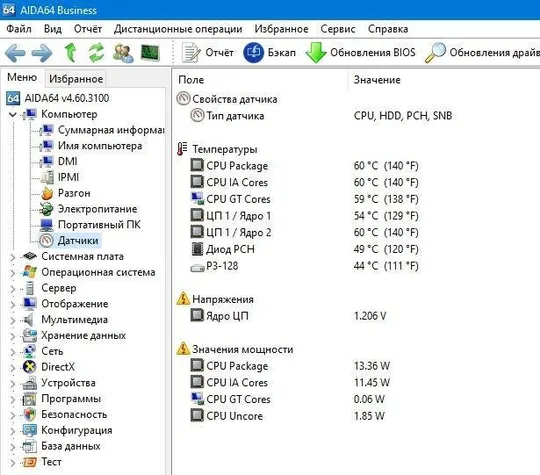The height and width of the screenshot is (475, 540).
Task: Click the green up-level arrow icon
Action: pyautogui.click(x=71, y=52)
